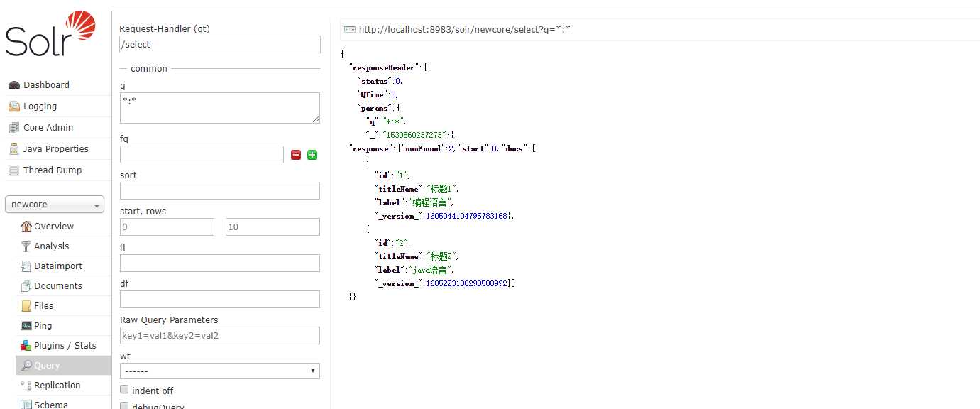Image resolution: width=980 pixels, height=409 pixels.
Task: Go to Logging section
Action: click(40, 107)
